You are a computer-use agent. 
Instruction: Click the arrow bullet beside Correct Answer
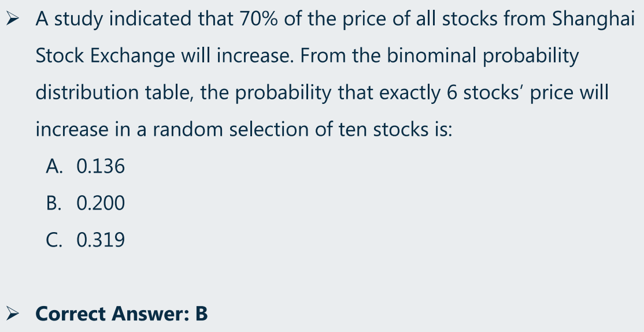12,314
